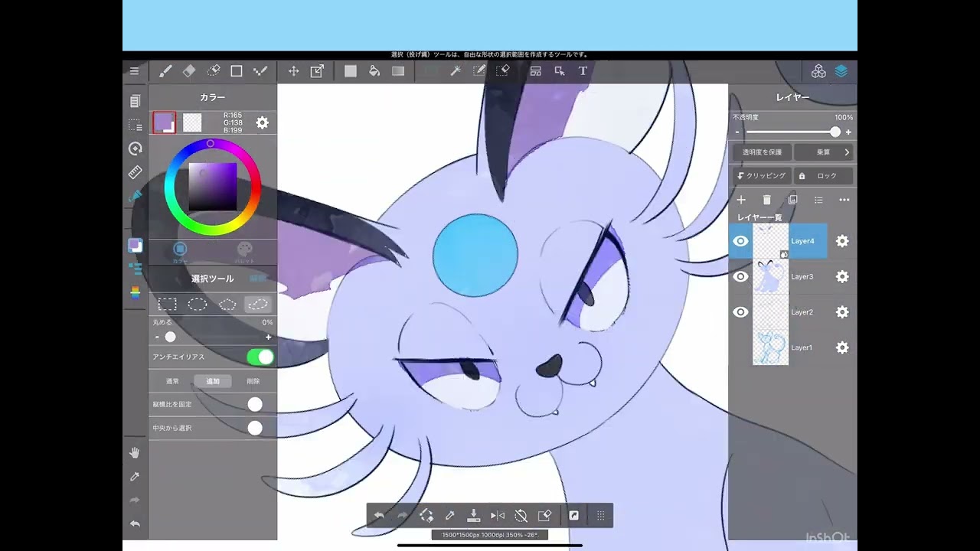The height and width of the screenshot is (551, 980).
Task: Select the foreground purple color swatch
Action: 165,122
